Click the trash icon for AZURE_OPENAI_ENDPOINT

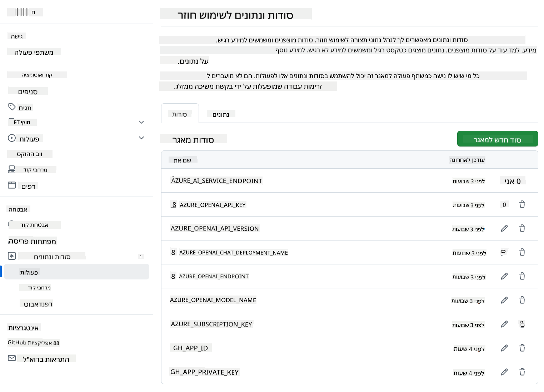522,276
